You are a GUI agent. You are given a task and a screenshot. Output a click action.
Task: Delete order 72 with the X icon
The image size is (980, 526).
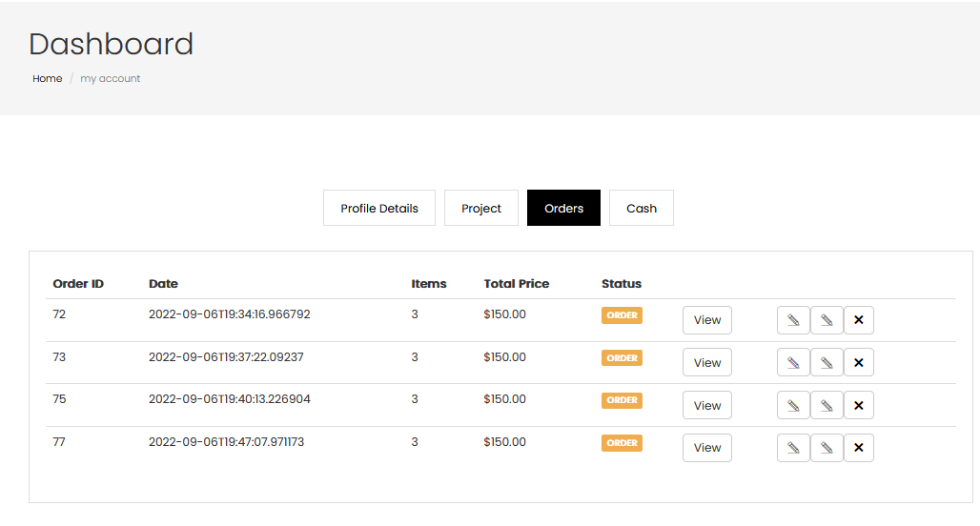click(859, 320)
